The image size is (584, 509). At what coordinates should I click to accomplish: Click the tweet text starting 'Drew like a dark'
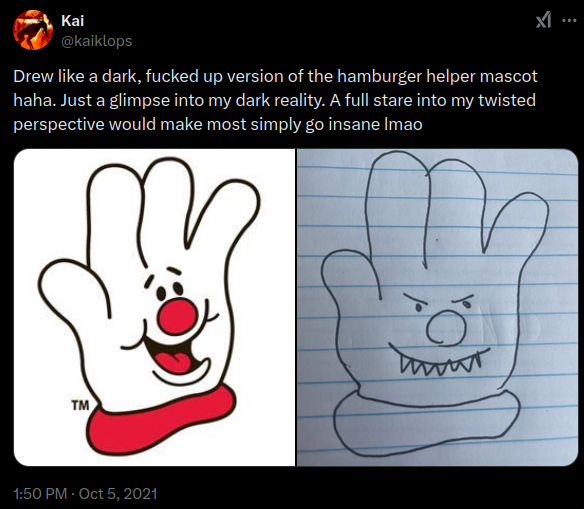275,100
